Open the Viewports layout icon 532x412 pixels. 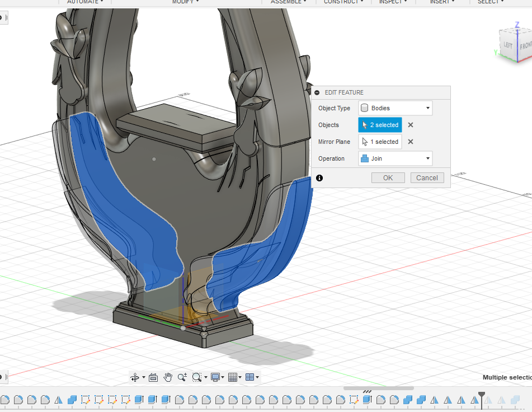[250, 377]
